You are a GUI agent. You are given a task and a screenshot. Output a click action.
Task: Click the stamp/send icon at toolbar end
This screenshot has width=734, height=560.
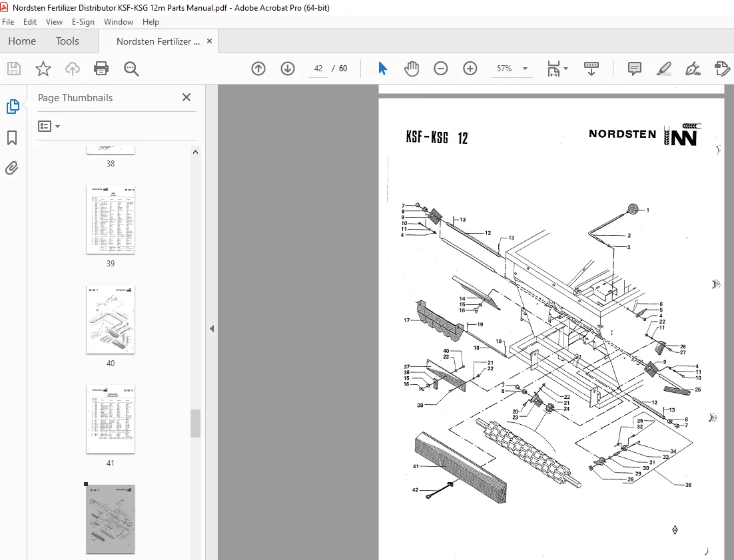[x=722, y=69]
